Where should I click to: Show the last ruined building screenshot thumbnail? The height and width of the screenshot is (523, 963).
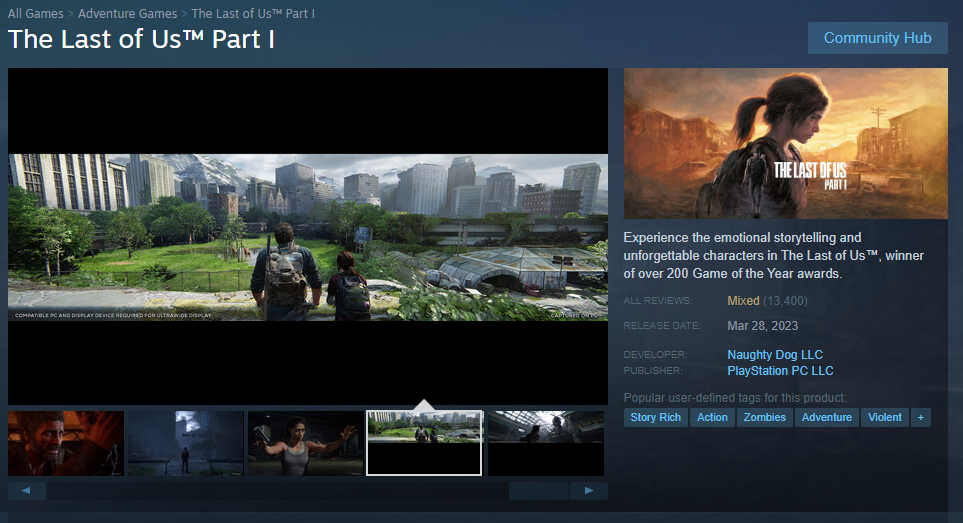pos(545,443)
